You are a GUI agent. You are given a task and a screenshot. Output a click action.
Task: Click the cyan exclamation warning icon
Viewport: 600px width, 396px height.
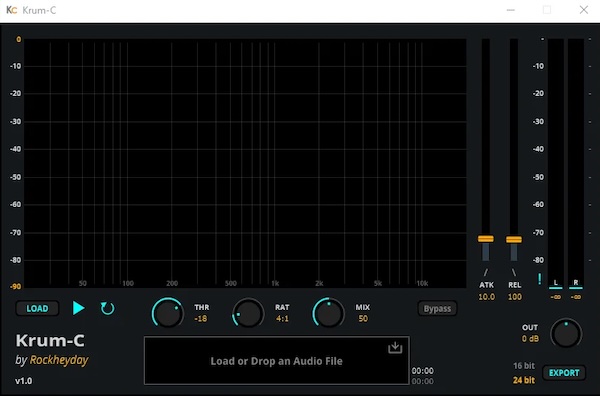(540, 279)
